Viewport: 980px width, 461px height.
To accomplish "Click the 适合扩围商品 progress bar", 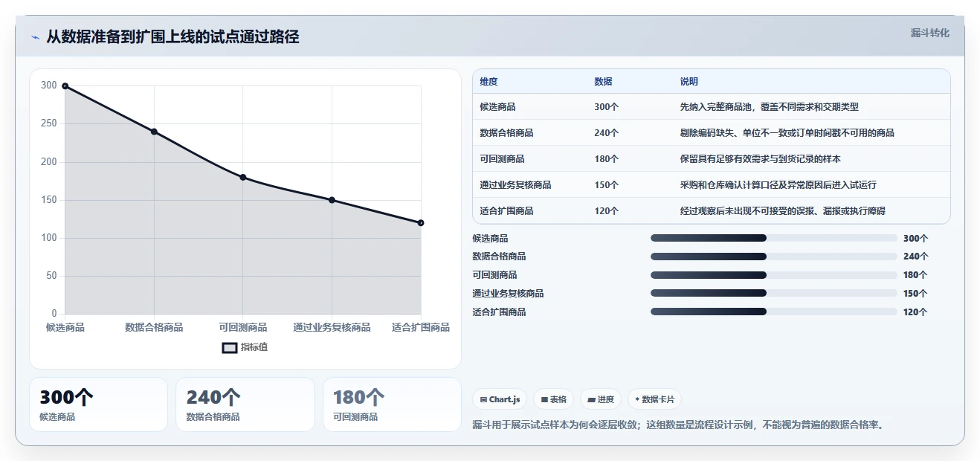I will (x=773, y=312).
